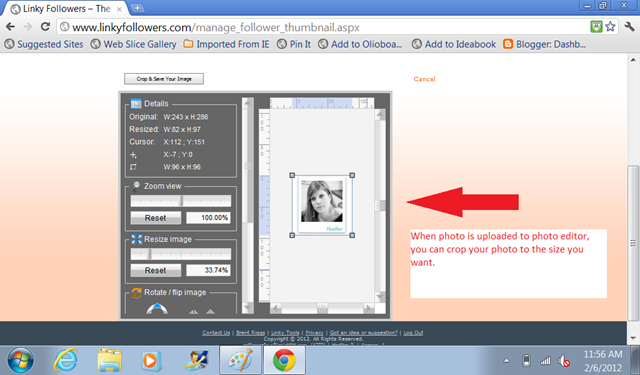Open the Paint app in the taskbar
Image resolution: width=640 pixels, height=375 pixels.
240,360
